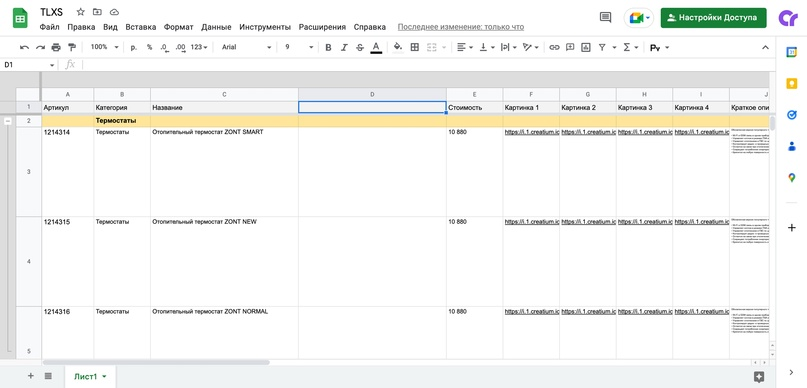Show the all sheets list
This screenshot has height=388, width=807.
(48, 376)
